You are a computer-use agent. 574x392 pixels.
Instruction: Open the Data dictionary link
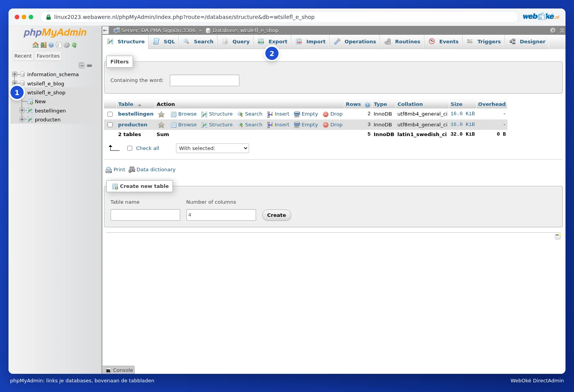152,170
